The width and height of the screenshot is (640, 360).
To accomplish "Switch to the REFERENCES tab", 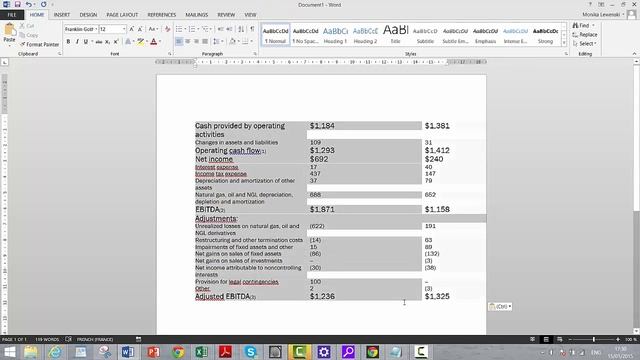I will pyautogui.click(x=162, y=15).
